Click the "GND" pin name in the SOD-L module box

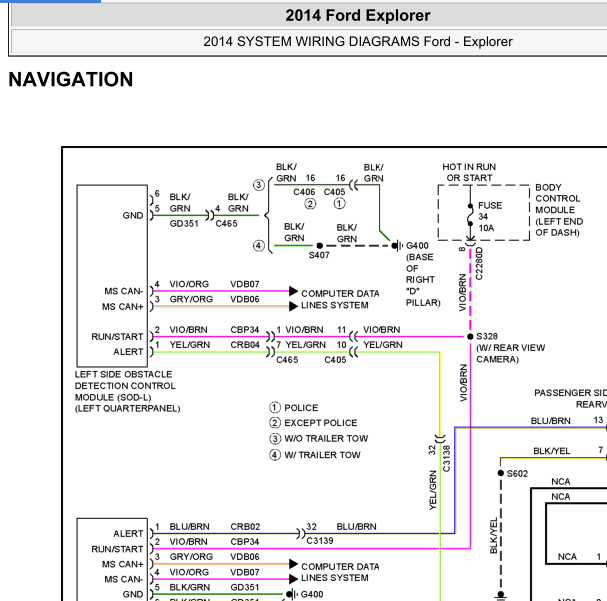[x=133, y=215]
